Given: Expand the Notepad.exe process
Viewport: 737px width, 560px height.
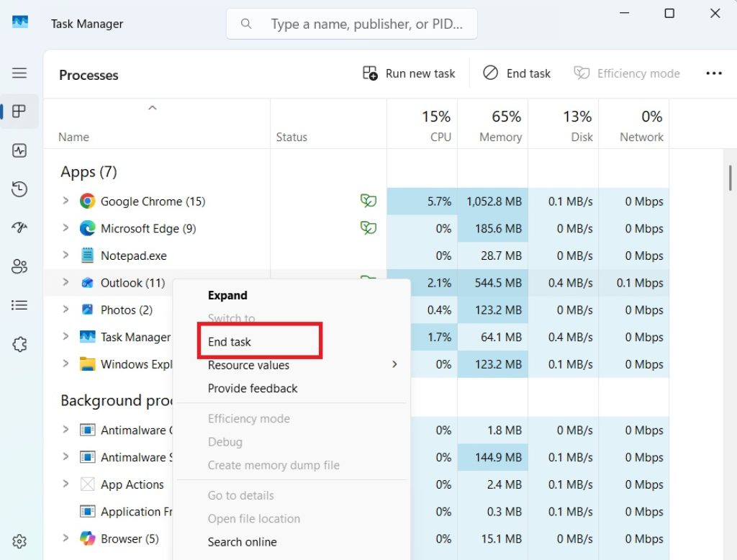Looking at the screenshot, I should pyautogui.click(x=65, y=256).
